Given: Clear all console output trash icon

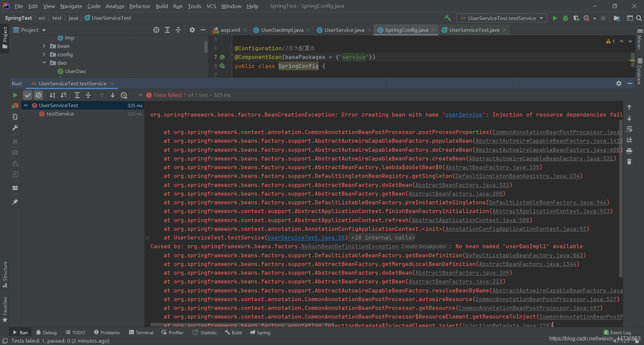Looking at the screenshot, I should (x=629, y=162).
